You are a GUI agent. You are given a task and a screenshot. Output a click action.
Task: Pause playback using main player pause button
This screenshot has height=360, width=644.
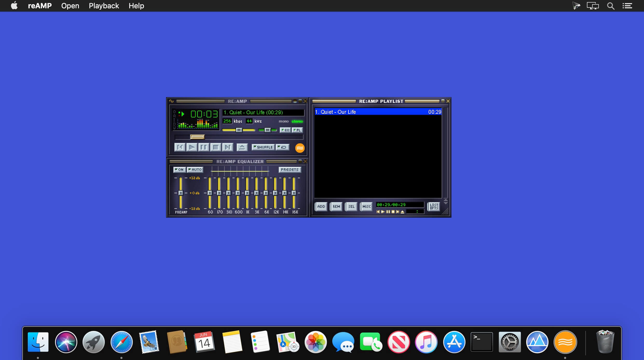(x=204, y=147)
